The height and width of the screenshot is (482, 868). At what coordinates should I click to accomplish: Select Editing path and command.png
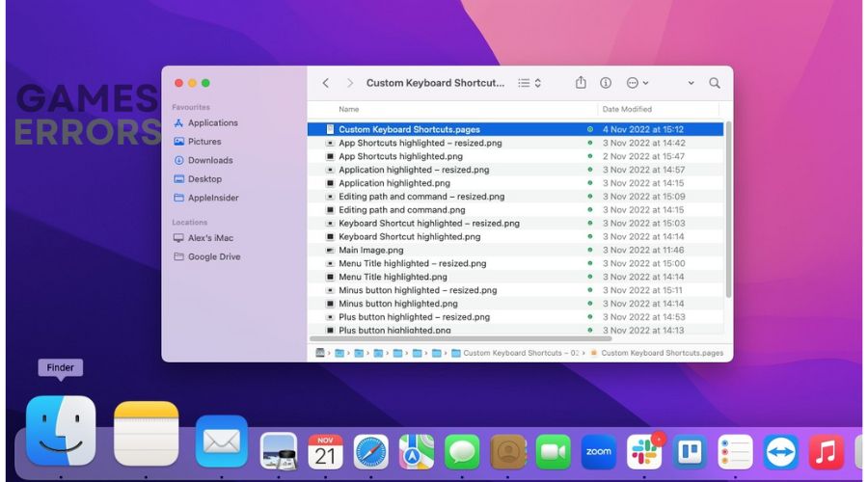point(515,210)
